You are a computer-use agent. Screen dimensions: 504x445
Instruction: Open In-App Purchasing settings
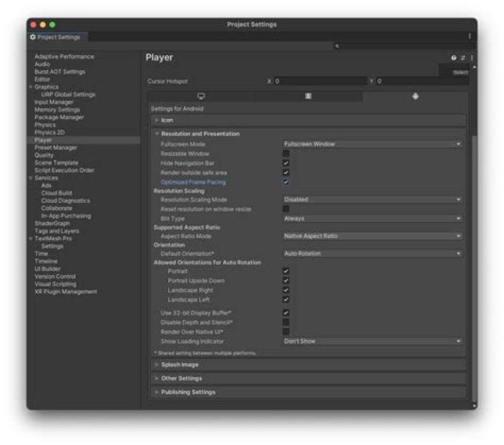pyautogui.click(x=66, y=216)
